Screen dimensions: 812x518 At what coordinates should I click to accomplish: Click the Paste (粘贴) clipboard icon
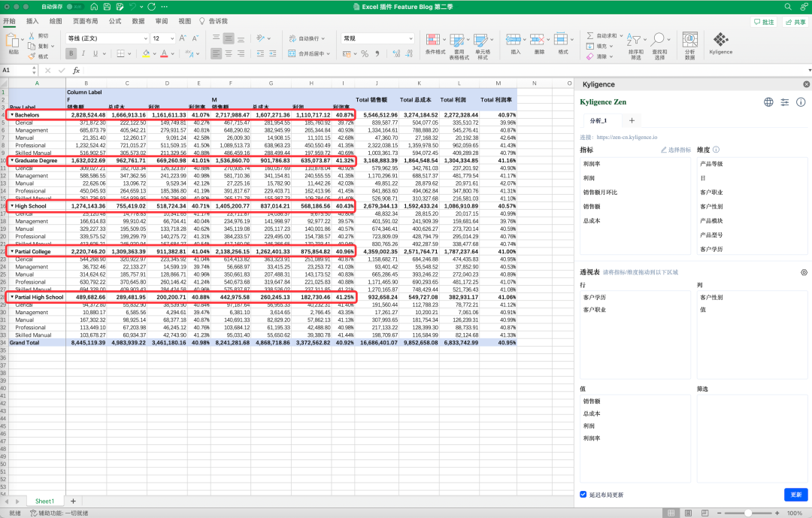tap(14, 40)
